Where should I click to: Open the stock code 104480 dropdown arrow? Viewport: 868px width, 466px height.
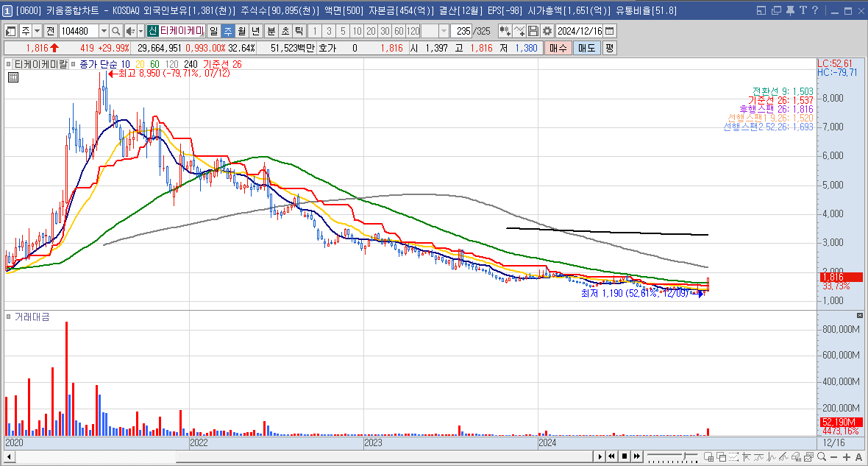pos(104,31)
